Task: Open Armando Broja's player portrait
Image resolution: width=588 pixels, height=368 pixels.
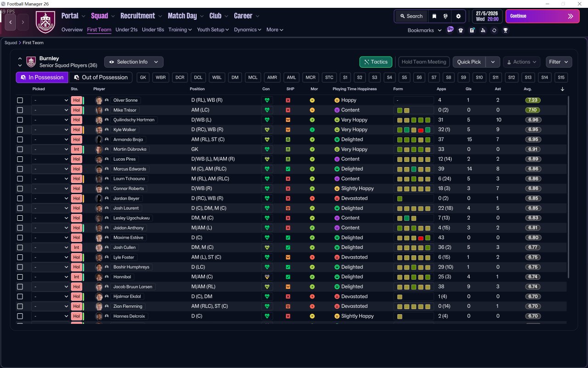Action: coord(99,139)
